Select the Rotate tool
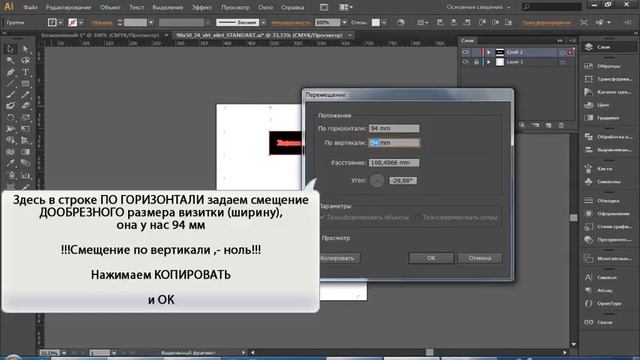Viewport: 640px width, 360px height. (x=10, y=118)
